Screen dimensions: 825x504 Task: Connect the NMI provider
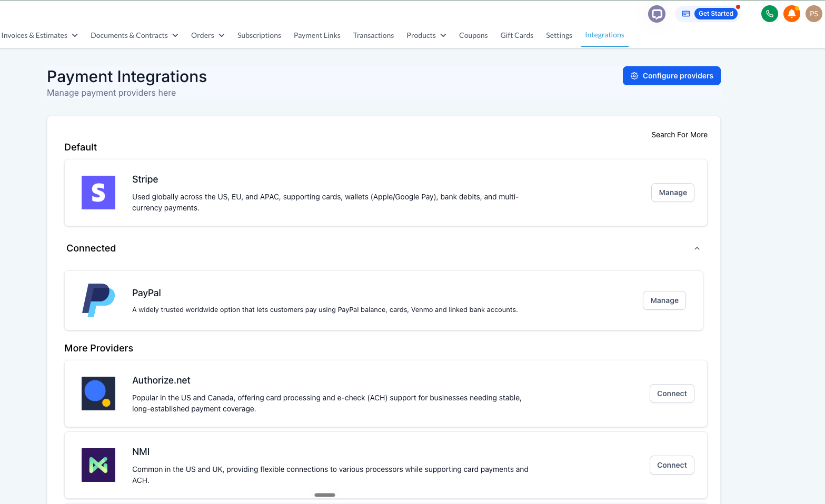pyautogui.click(x=672, y=465)
